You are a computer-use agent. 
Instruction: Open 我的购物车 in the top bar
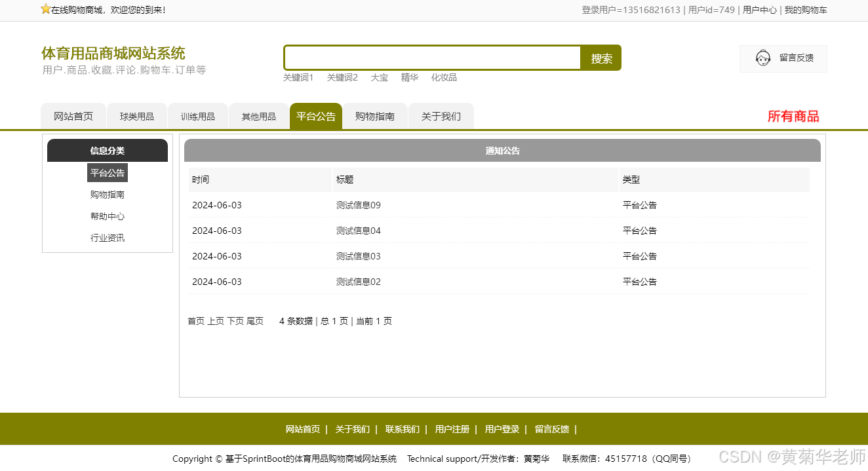point(806,10)
